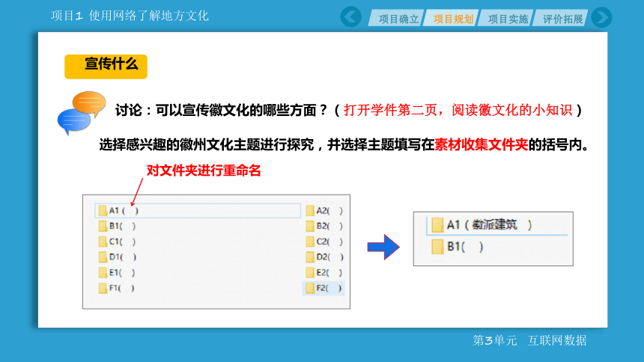Click the A1(徽派建筑) folder icon
The height and width of the screenshot is (362, 644).
(437, 225)
